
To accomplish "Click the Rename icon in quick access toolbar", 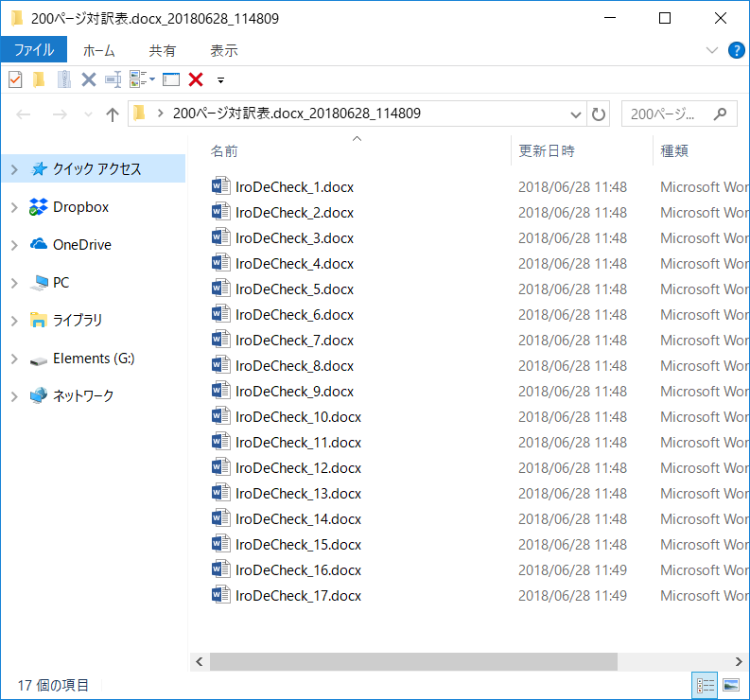I will 113,79.
